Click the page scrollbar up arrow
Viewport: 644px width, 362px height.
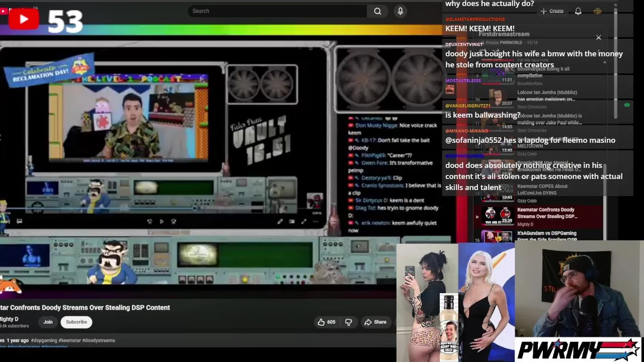pyautogui.click(x=616, y=5)
